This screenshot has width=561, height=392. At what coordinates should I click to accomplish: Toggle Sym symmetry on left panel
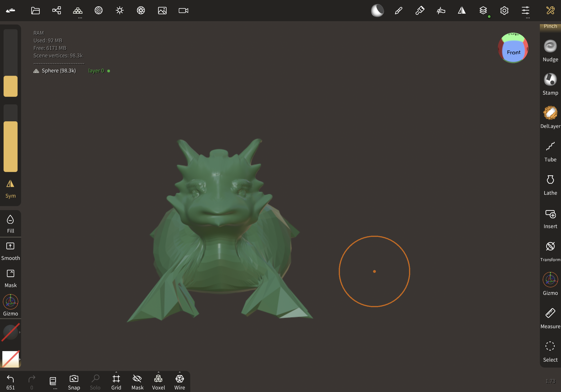pos(11,189)
